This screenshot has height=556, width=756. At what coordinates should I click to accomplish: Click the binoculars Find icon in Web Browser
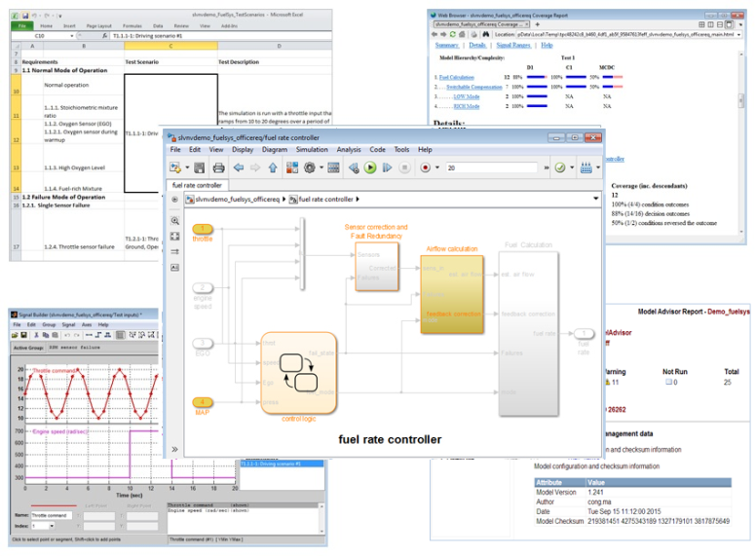pos(486,34)
